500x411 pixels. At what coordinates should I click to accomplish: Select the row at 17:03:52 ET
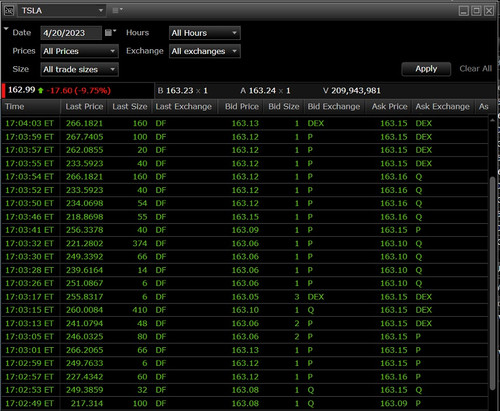(x=245, y=190)
